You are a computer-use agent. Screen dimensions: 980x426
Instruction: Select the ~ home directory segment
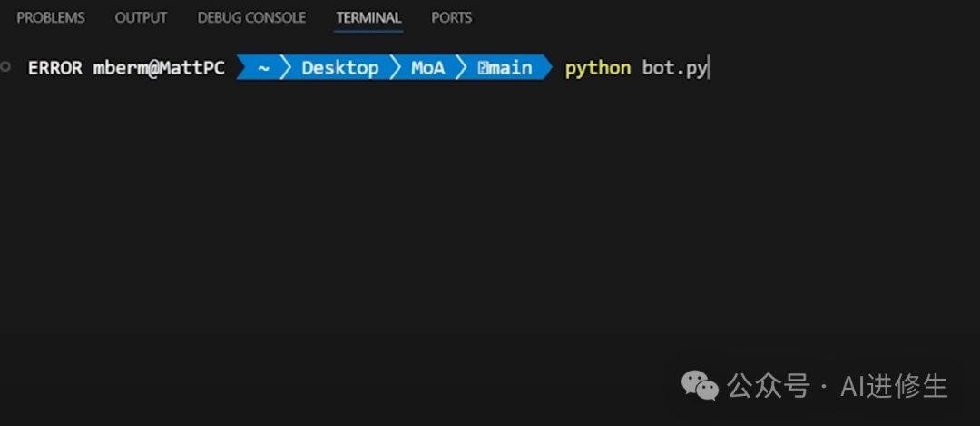coord(263,68)
